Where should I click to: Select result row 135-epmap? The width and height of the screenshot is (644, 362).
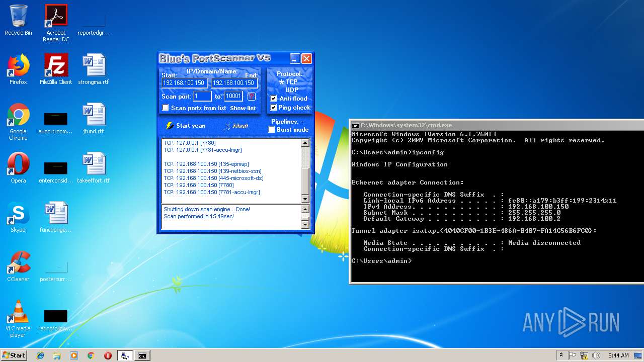[206, 164]
